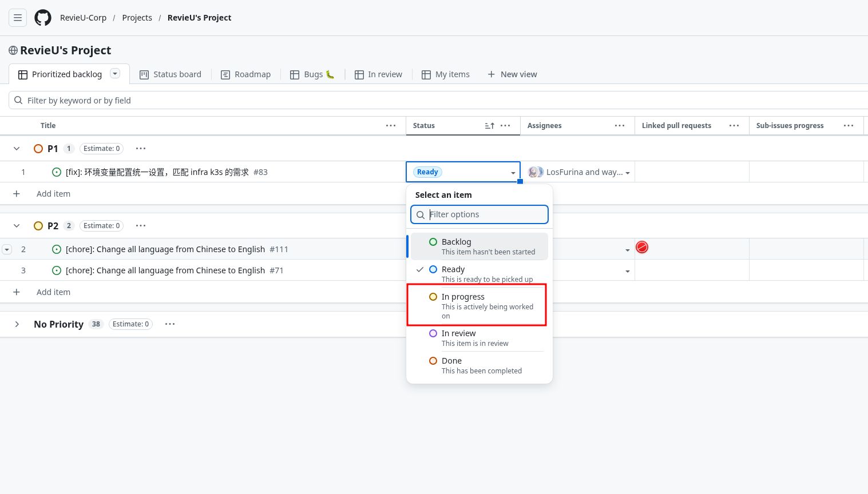Collapse the P2 group

[x=17, y=225]
